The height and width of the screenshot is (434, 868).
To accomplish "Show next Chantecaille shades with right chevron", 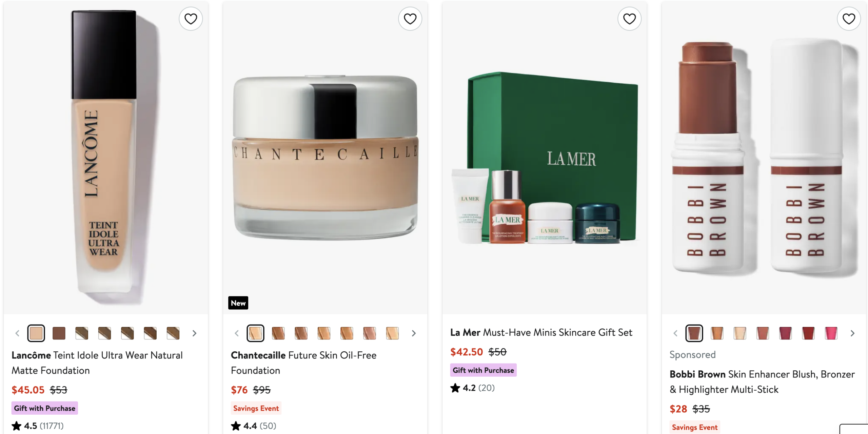I will click(414, 333).
